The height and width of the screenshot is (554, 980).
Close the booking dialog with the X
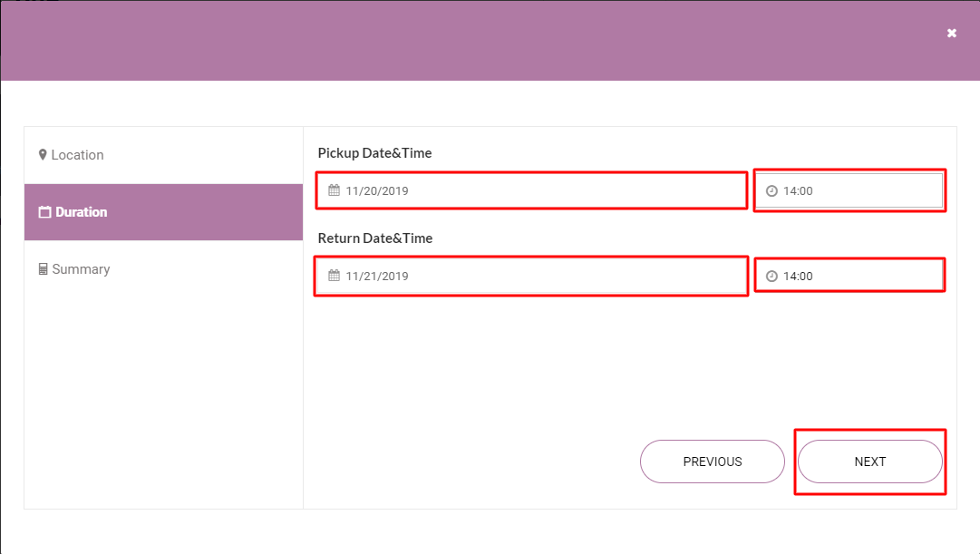pos(952,33)
